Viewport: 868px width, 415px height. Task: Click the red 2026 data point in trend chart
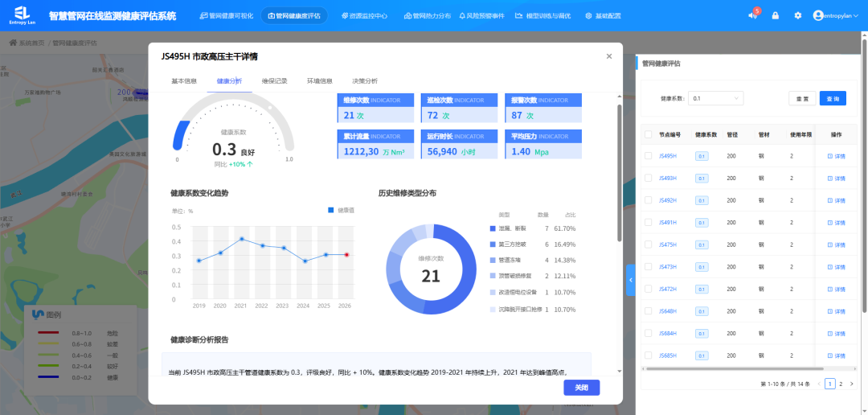click(x=346, y=255)
